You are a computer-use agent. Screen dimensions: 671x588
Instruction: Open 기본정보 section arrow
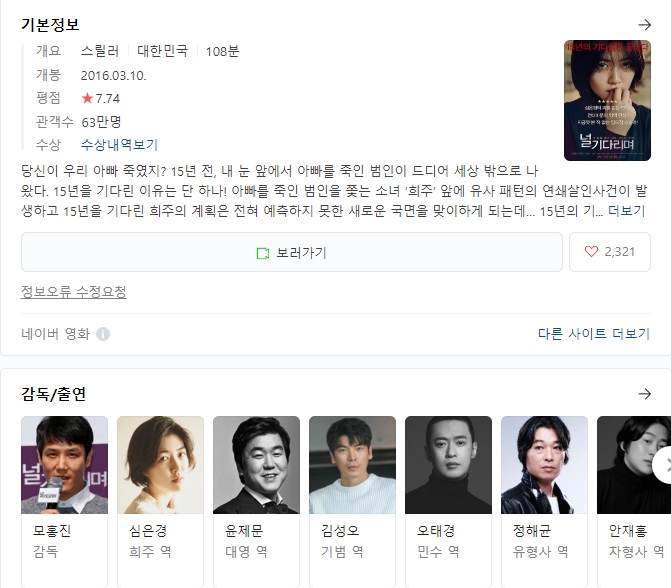[x=644, y=25]
